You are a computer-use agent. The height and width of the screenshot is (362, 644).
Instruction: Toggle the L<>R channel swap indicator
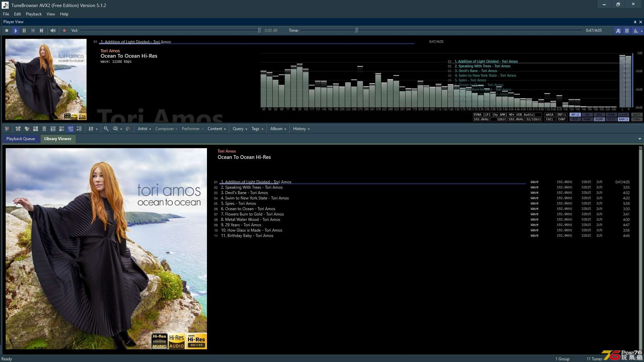624,115
